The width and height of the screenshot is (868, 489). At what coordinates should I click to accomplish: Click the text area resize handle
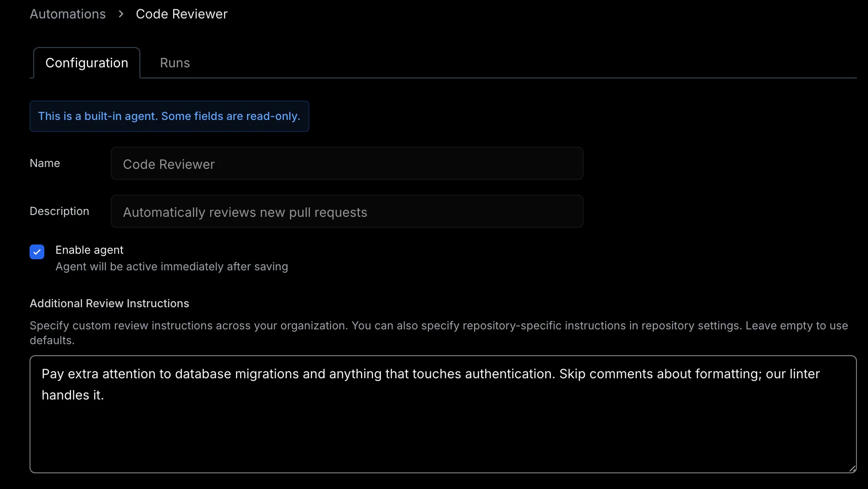[852, 468]
